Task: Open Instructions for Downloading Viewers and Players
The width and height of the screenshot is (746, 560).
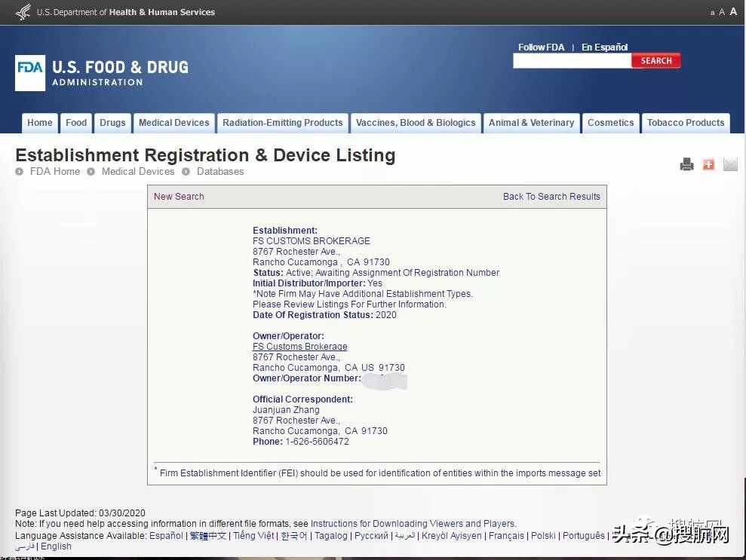Action: click(413, 523)
